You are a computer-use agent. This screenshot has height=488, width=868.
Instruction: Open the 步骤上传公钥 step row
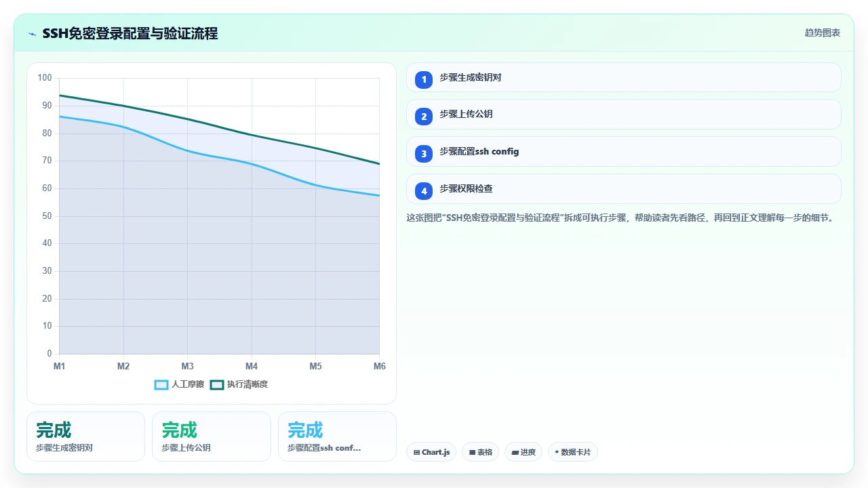pyautogui.click(x=623, y=115)
